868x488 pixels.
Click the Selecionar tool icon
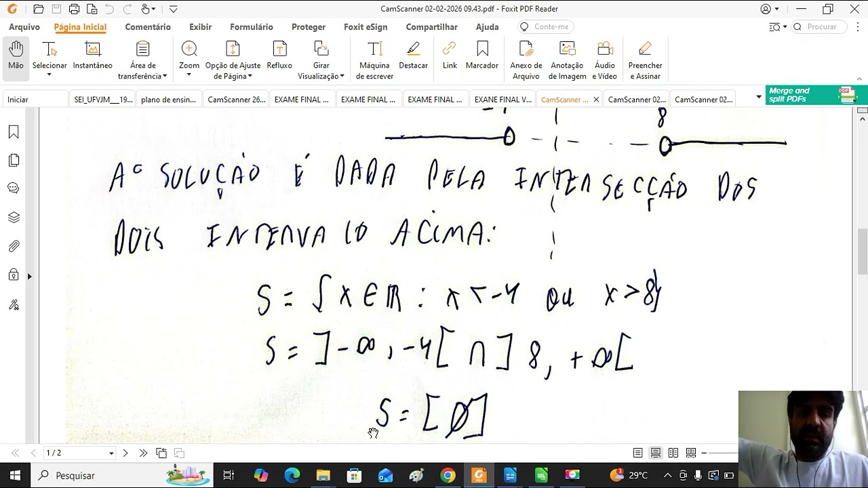coord(49,49)
